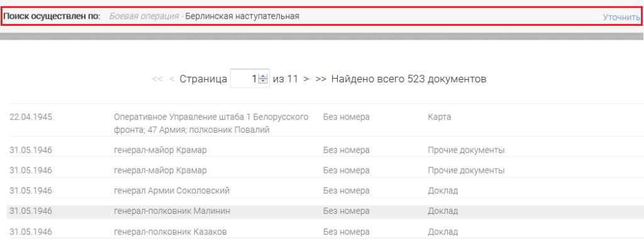
Task: Click the Уточнить link to refine search
Action: coord(621,17)
